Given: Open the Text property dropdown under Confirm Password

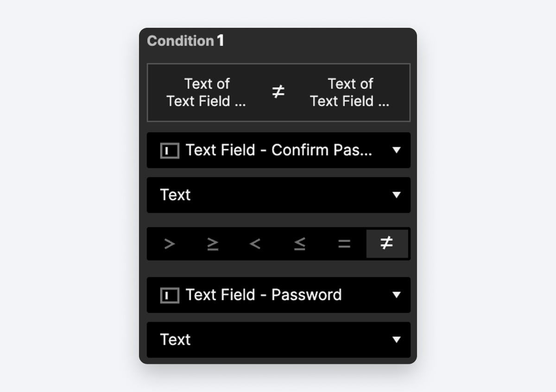Looking at the screenshot, I should coord(278,195).
